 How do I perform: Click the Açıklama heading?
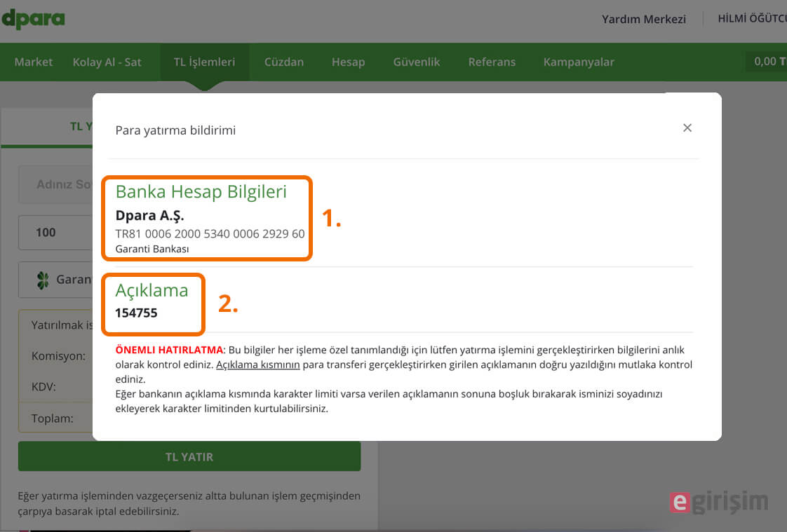pyautogui.click(x=152, y=290)
